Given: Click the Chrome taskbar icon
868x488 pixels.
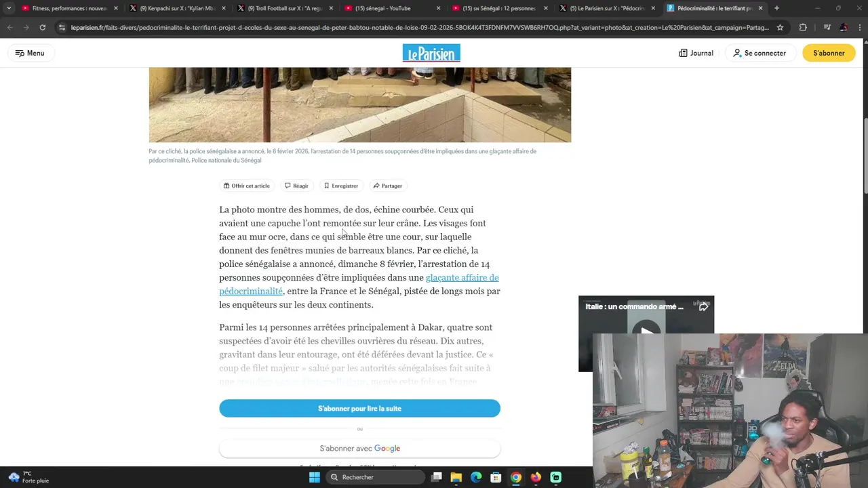Looking at the screenshot, I should pos(516,477).
